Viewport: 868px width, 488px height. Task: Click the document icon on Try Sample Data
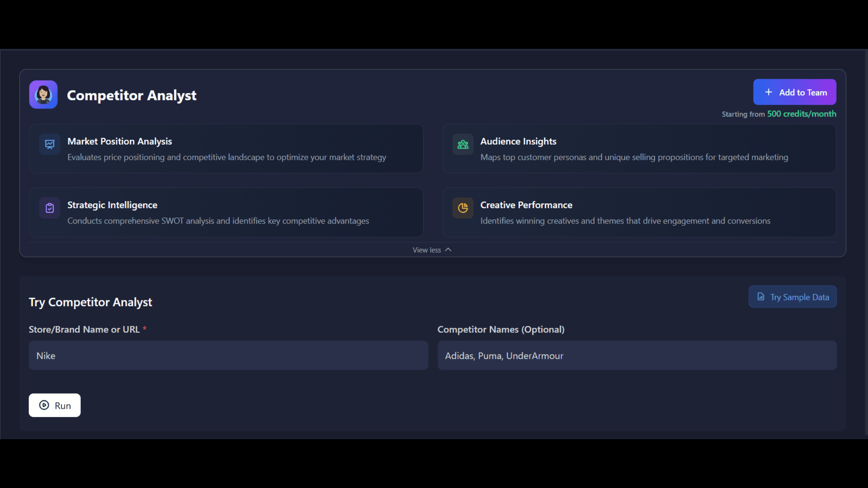[762, 297]
